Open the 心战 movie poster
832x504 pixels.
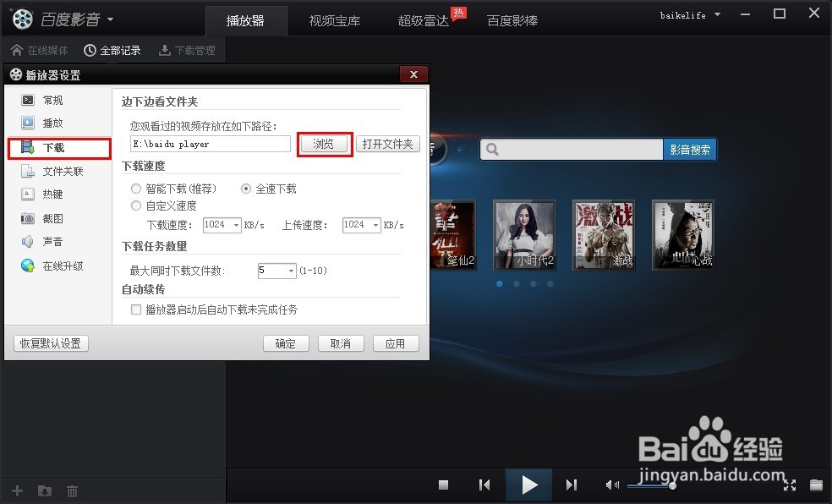(683, 235)
